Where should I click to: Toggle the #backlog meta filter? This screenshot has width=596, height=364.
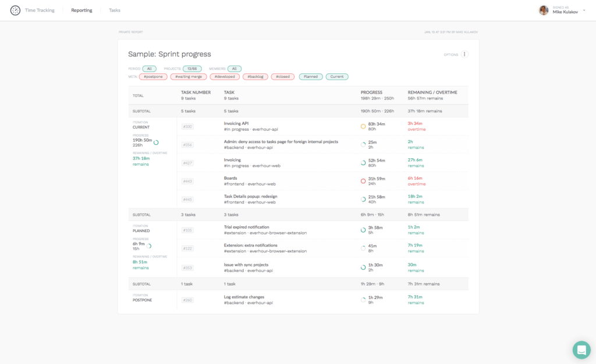(256, 76)
